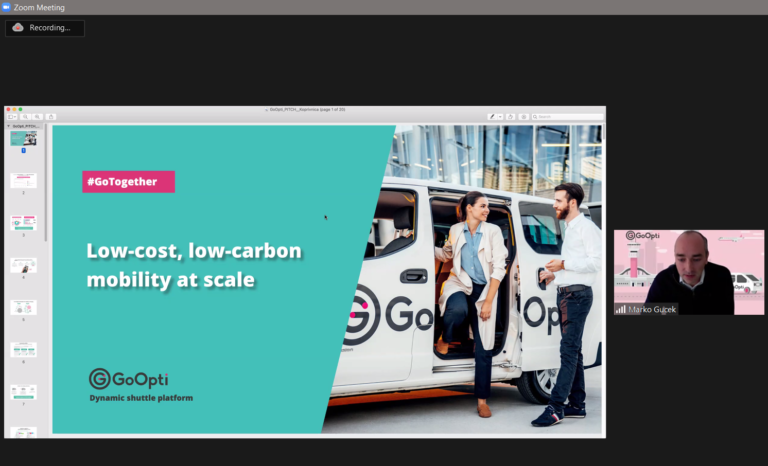This screenshot has height=466, width=768.
Task: Click the main document vertical scrollbar
Action: [604, 132]
